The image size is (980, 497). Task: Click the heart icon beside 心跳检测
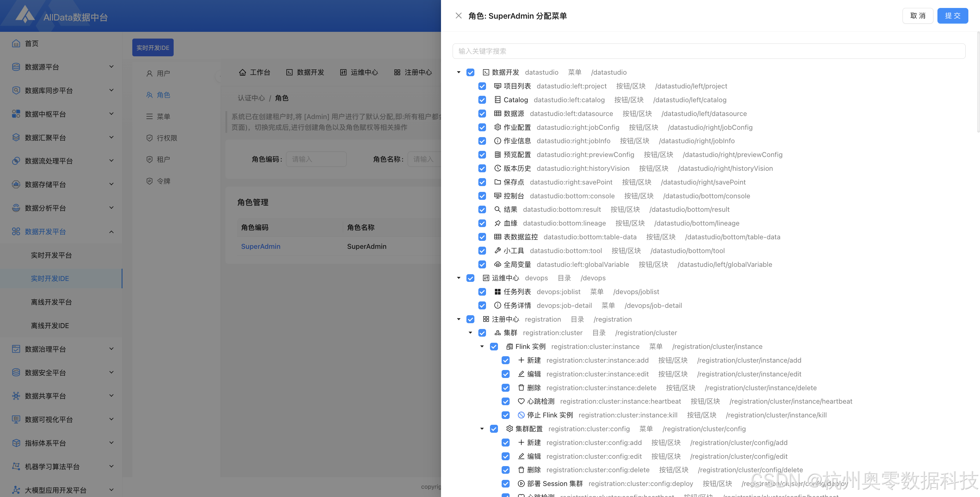click(521, 401)
